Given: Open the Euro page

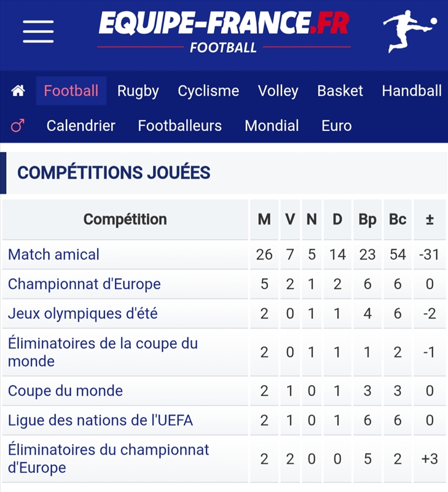Looking at the screenshot, I should coord(337,126).
